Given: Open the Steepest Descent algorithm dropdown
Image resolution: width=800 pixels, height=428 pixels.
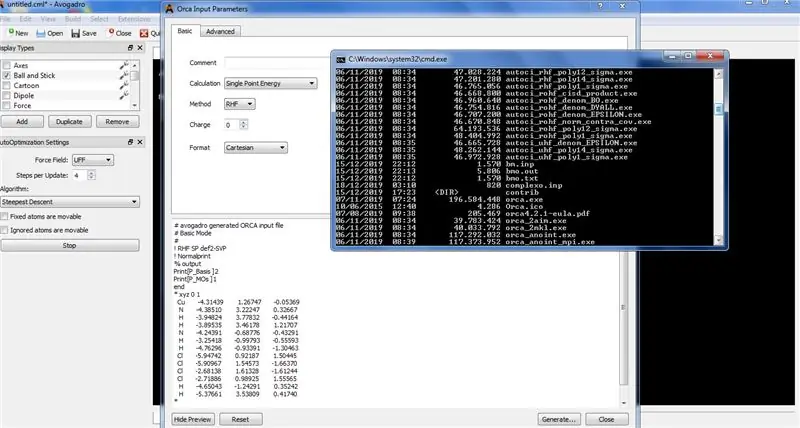Looking at the screenshot, I should coord(70,202).
